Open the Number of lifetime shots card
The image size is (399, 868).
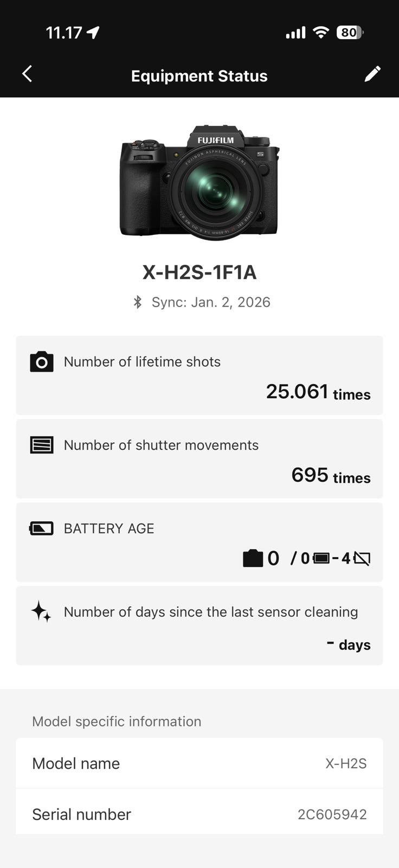coord(200,375)
